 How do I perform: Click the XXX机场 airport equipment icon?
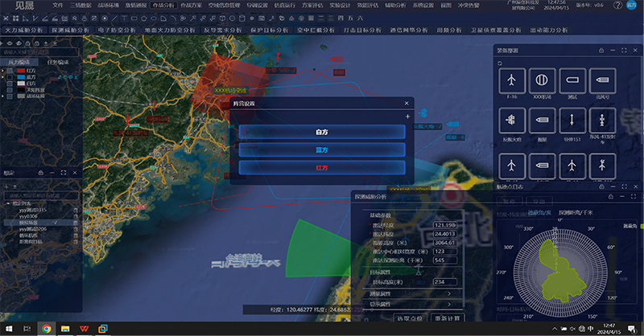(542, 81)
